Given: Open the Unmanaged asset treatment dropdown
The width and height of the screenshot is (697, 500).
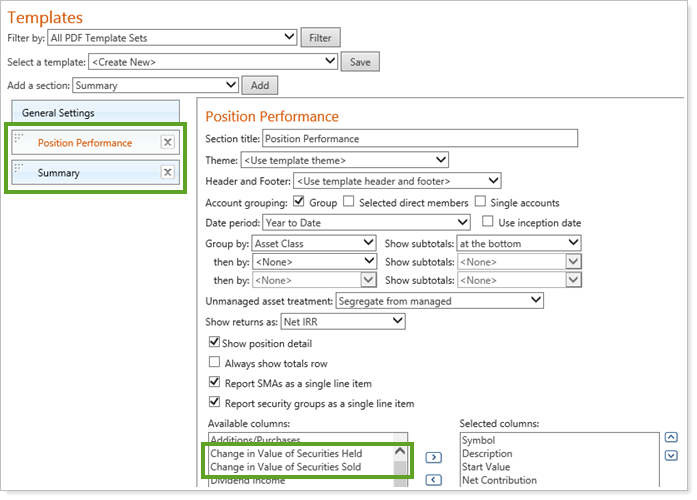Looking at the screenshot, I should coord(439,300).
